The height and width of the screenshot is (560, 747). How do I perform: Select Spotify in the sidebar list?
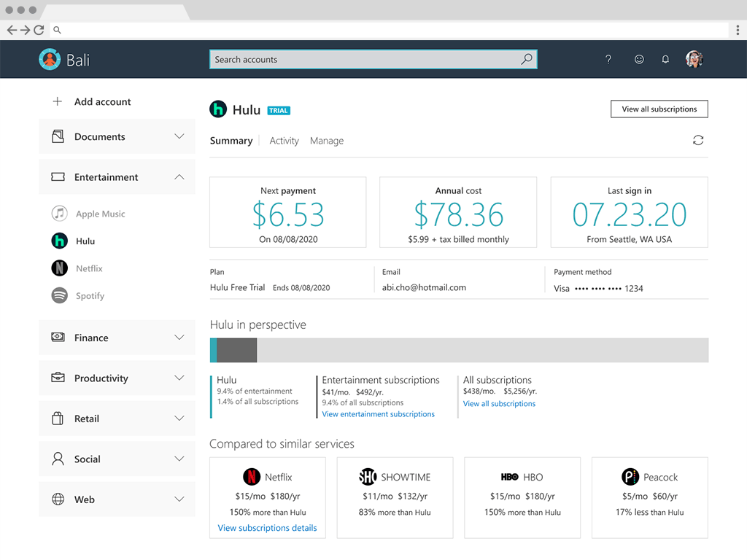pyautogui.click(x=90, y=296)
